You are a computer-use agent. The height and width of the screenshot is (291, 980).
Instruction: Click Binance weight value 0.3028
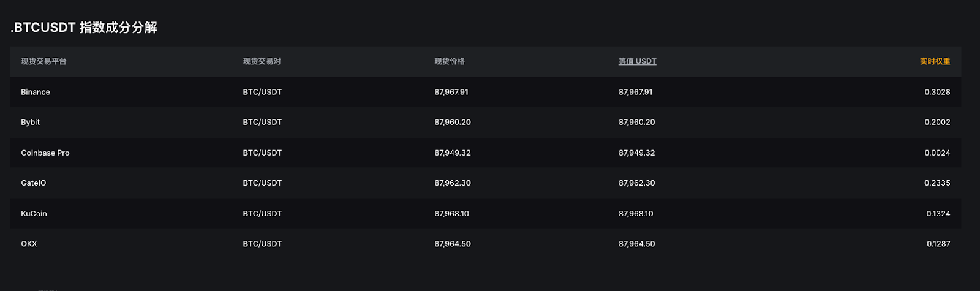point(937,92)
